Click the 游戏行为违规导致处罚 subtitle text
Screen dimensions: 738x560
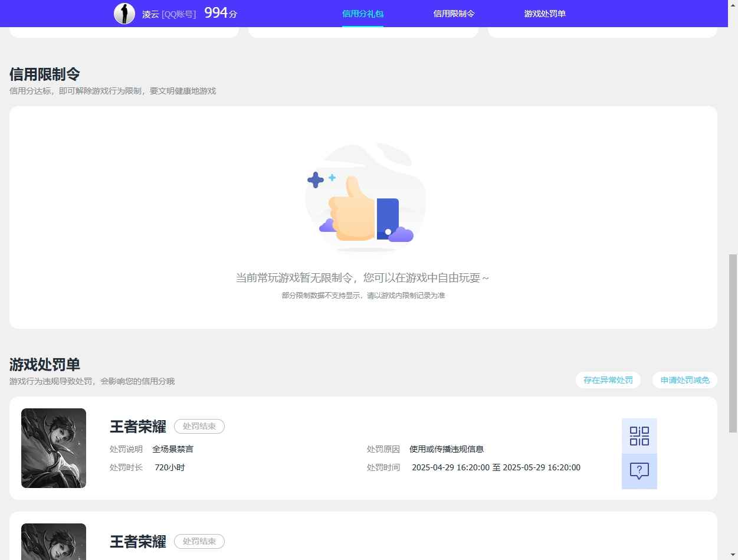(x=92, y=381)
